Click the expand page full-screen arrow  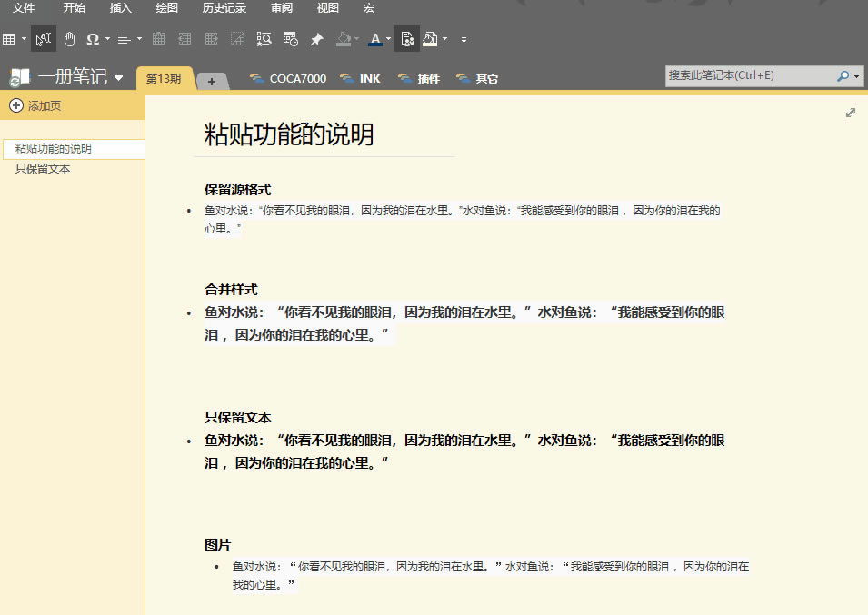pos(851,113)
